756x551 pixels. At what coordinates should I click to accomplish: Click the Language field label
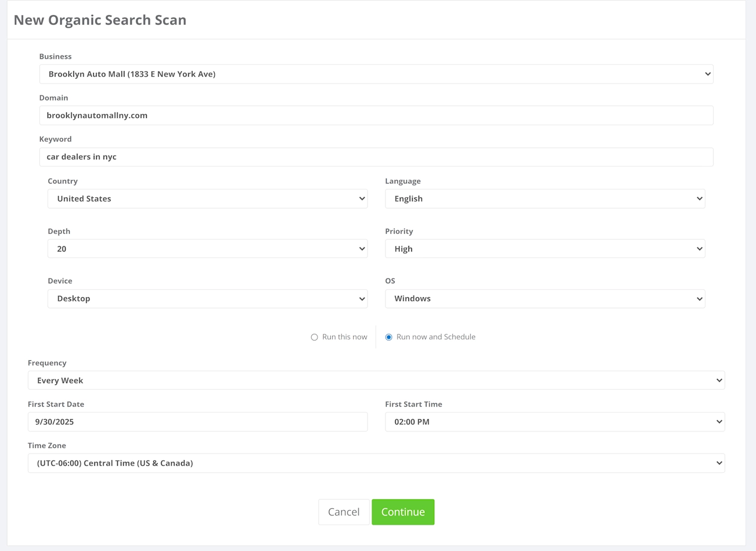(x=403, y=181)
